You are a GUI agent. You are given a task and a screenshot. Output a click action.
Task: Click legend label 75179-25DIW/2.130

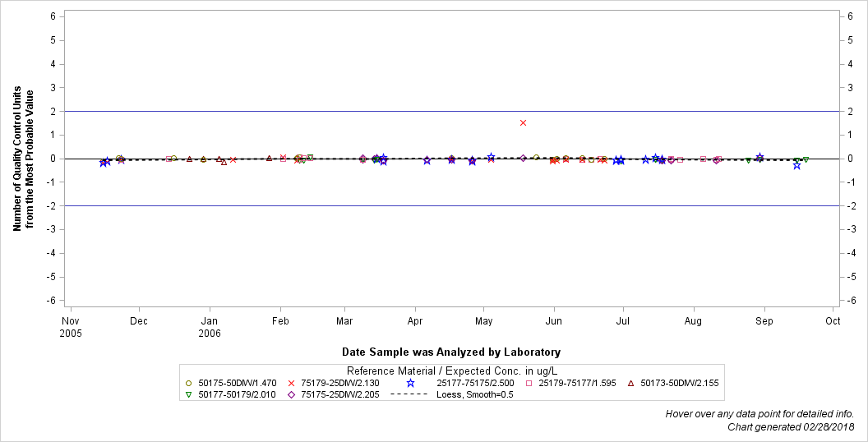(x=340, y=383)
